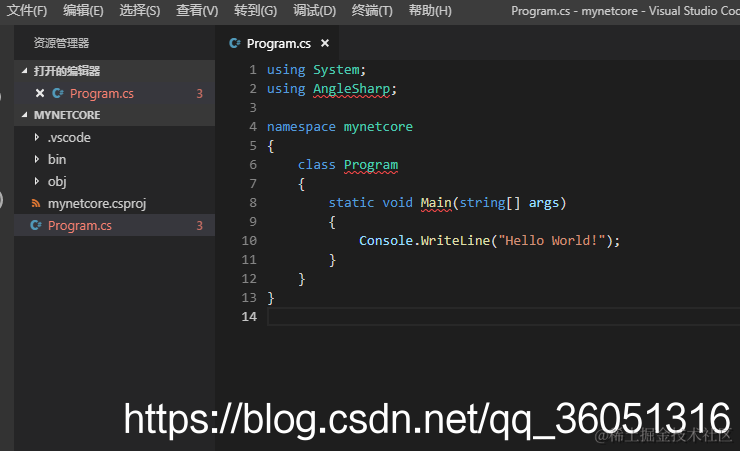Open the 终端(T) menu
The image size is (740, 451).
pos(372,10)
